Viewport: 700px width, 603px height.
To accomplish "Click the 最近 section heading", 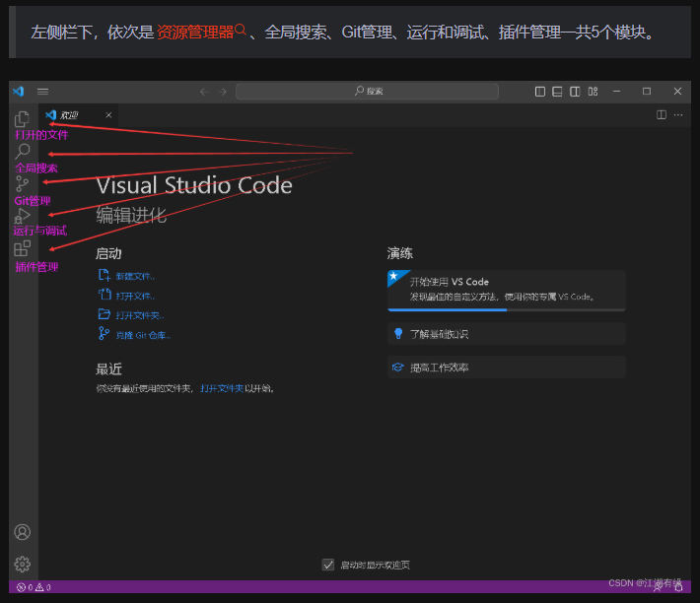I will (x=108, y=368).
